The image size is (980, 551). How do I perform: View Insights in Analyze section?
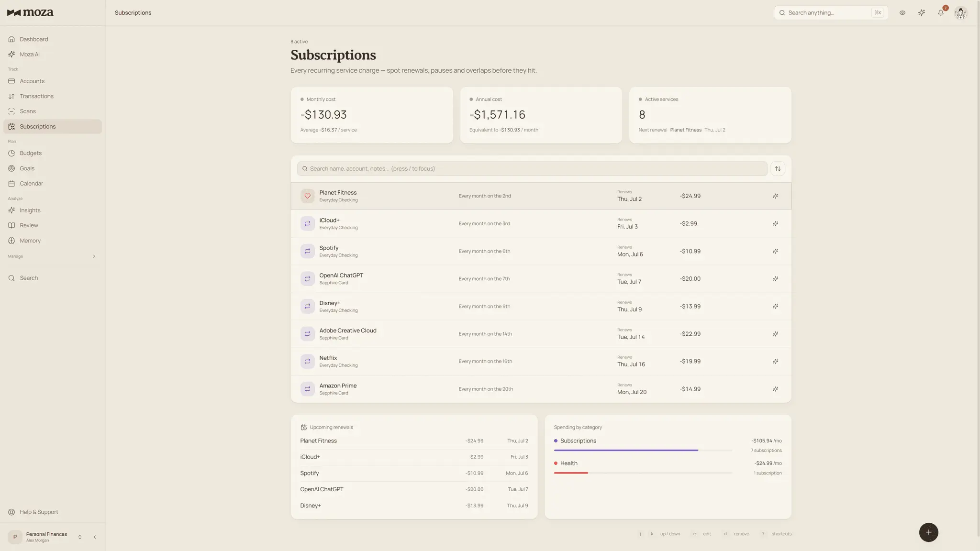(x=52, y=210)
